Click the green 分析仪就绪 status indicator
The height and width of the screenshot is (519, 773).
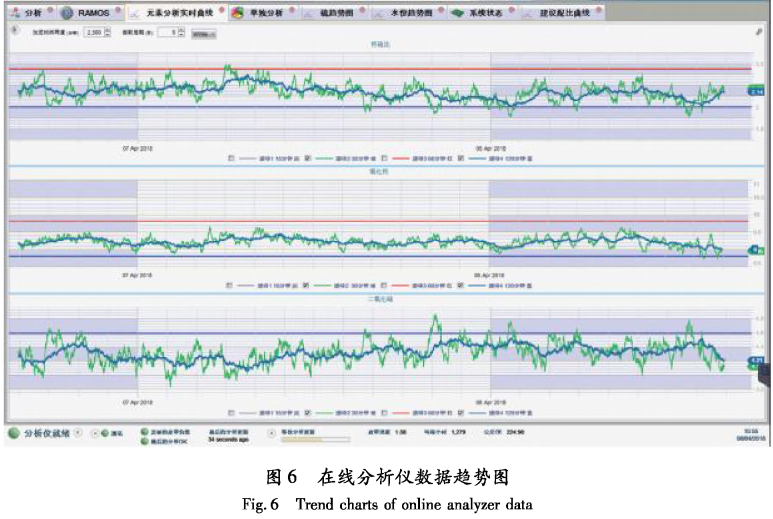point(13,434)
